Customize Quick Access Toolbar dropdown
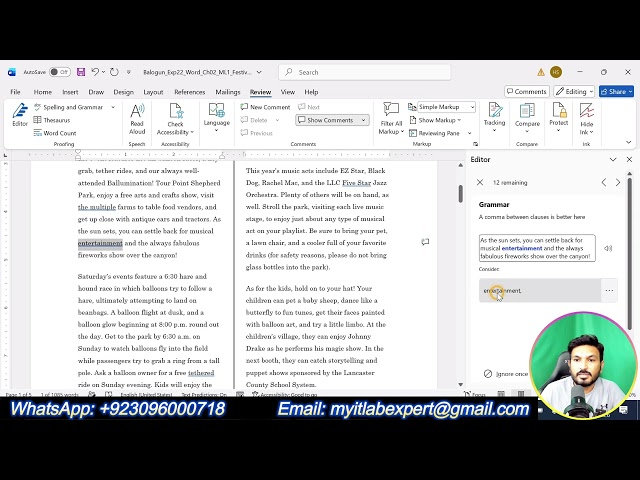This screenshot has height=480, width=640. click(129, 72)
